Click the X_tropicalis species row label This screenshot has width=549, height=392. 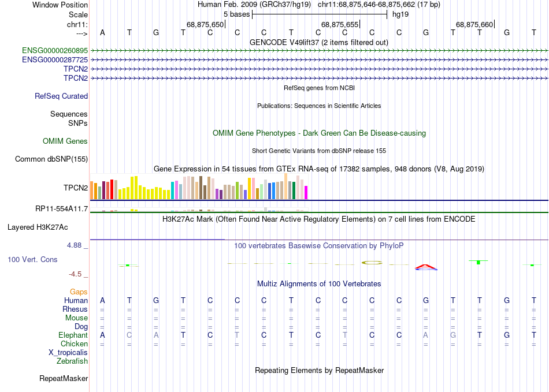tap(68, 353)
